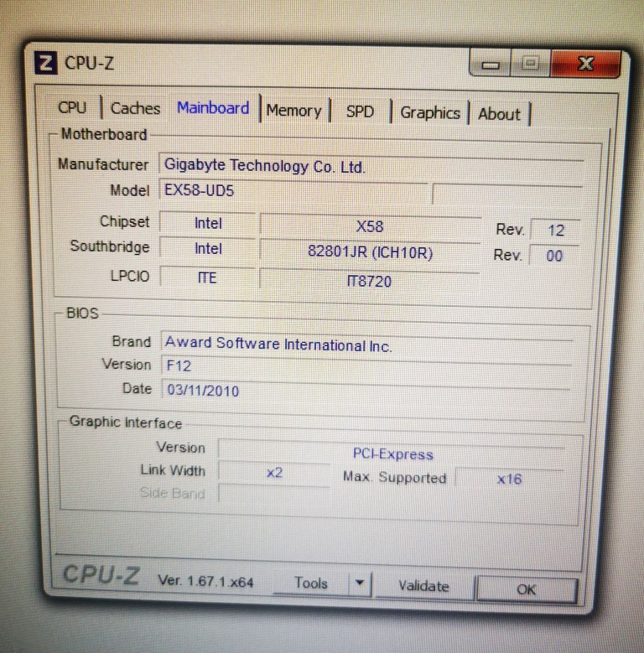Switch to the CPU tab

[x=72, y=107]
